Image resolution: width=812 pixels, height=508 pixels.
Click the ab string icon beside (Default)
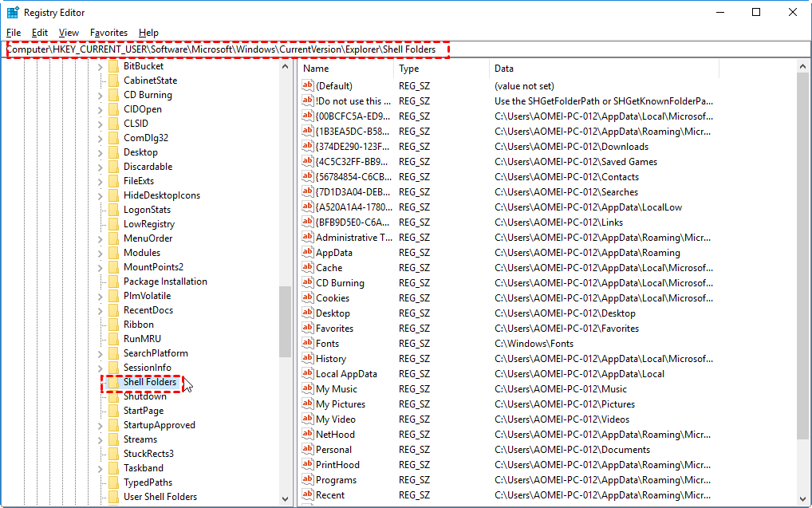308,85
